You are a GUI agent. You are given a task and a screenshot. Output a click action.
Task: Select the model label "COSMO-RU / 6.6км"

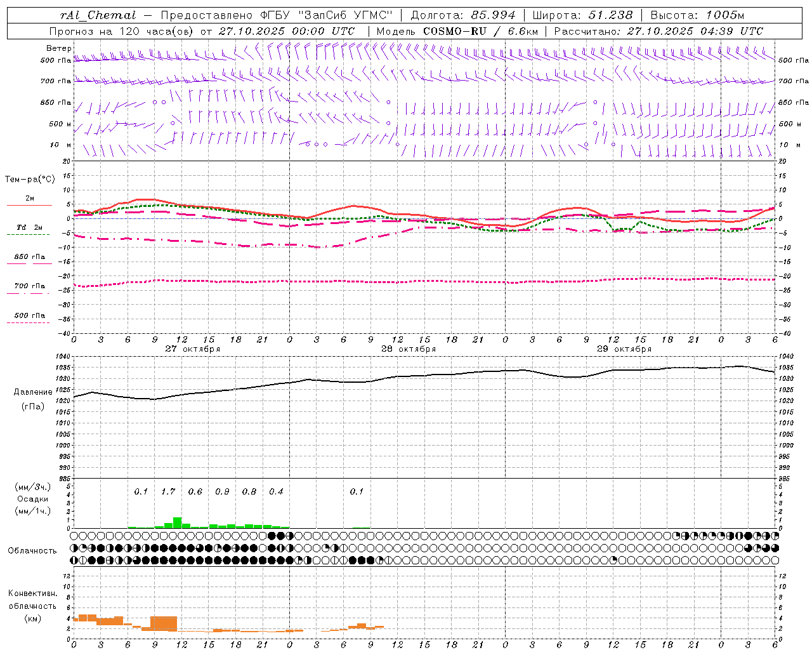(x=480, y=31)
